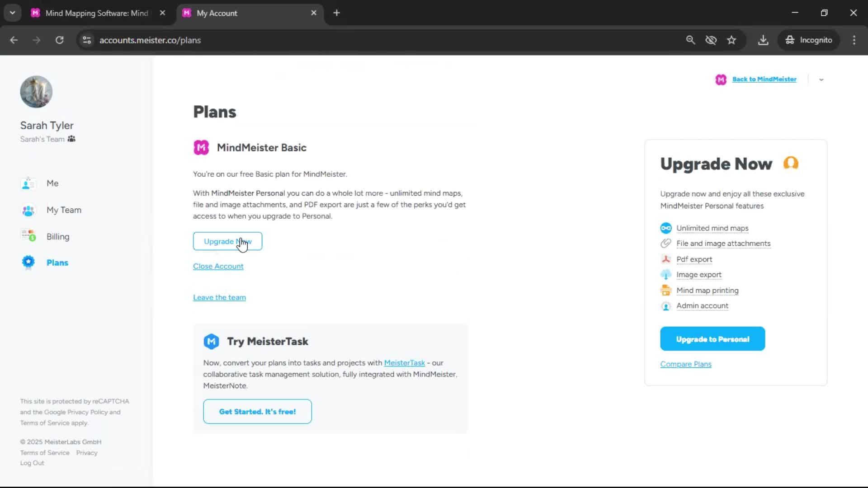Click the Leave the team link
Viewport: 868px width, 488px height.
point(219,297)
